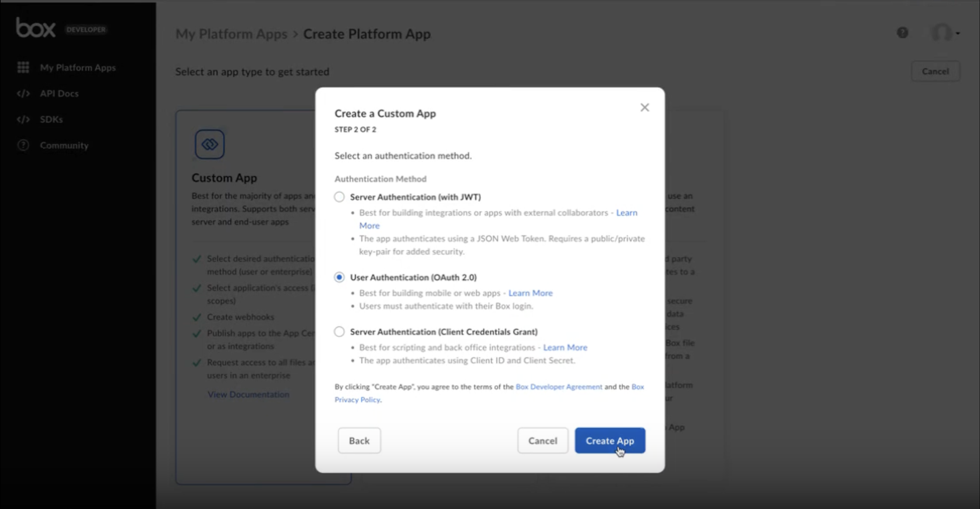The height and width of the screenshot is (509, 980).
Task: Select Server Authentication (with JWT) radio
Action: (x=339, y=197)
